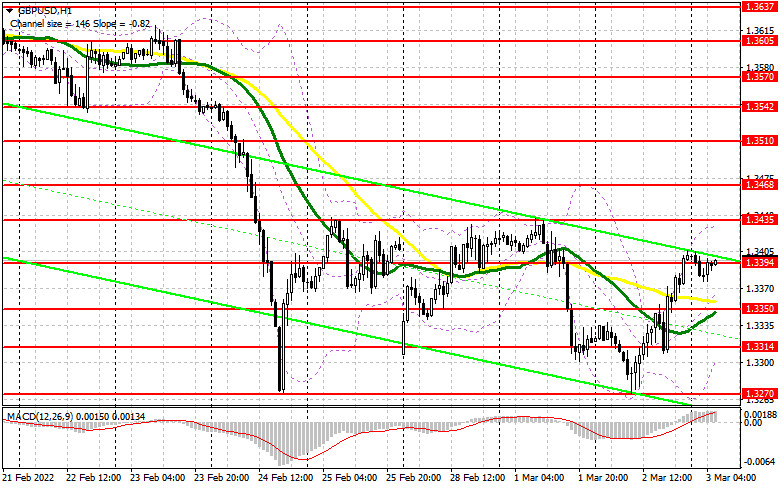The width and height of the screenshot is (781, 489).
Task: Click the 1.3335 axis price value
Action: pos(760,325)
